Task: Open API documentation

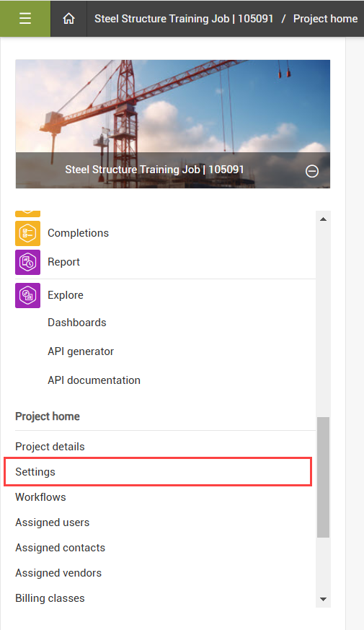Action: [94, 380]
